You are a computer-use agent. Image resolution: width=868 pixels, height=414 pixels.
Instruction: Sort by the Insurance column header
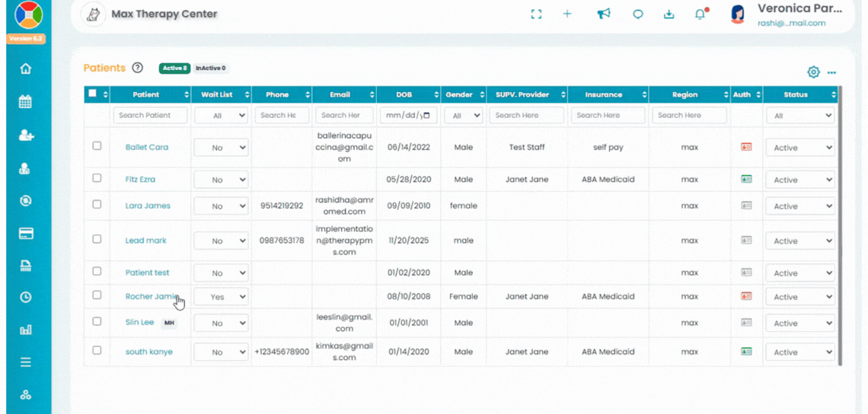[608, 94]
